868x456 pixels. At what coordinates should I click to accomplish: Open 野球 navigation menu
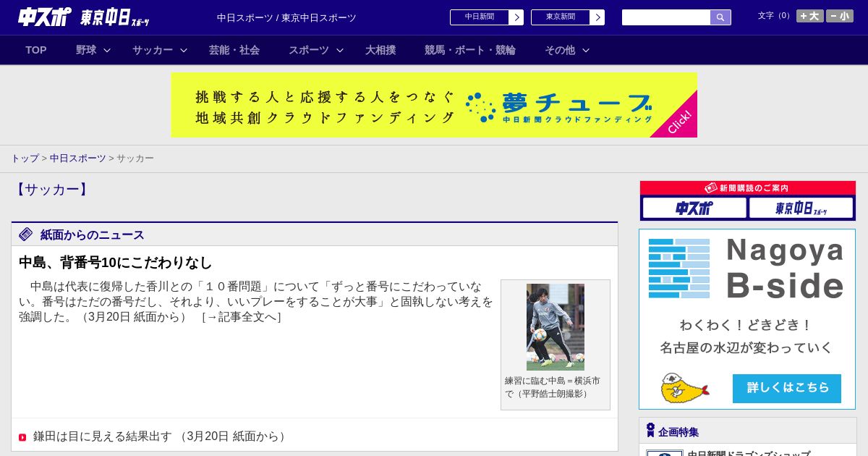coord(86,50)
